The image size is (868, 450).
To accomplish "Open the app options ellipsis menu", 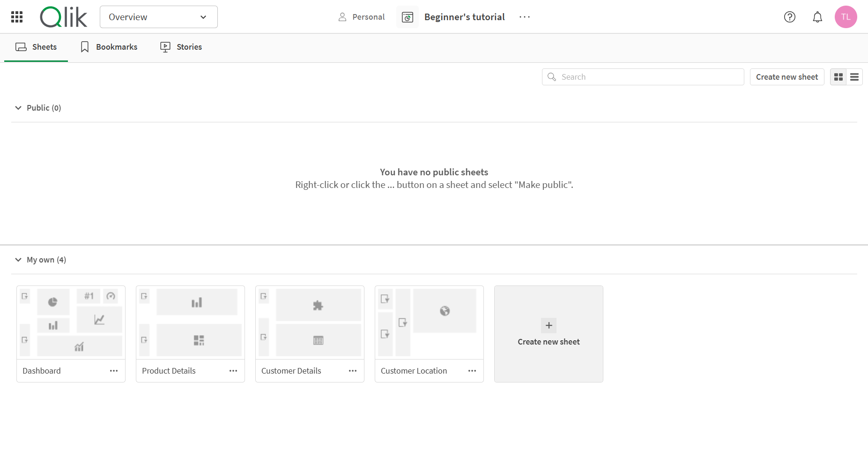I will (525, 17).
